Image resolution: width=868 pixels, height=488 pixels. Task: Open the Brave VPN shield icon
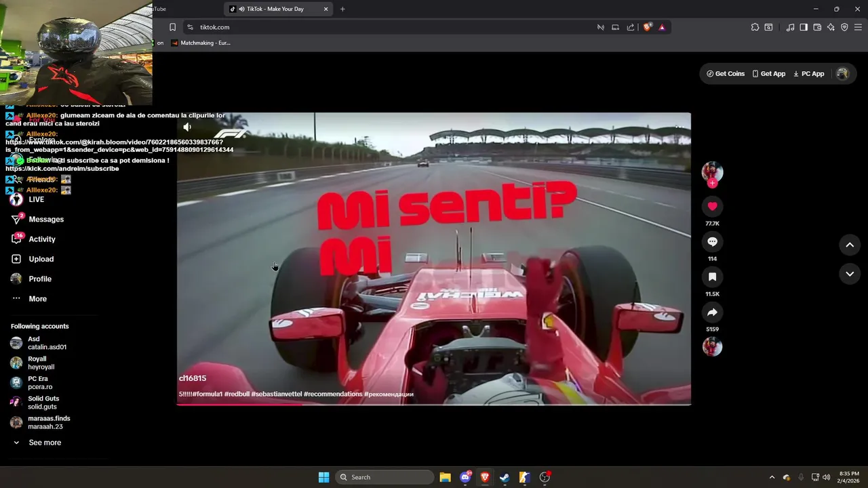click(x=844, y=27)
